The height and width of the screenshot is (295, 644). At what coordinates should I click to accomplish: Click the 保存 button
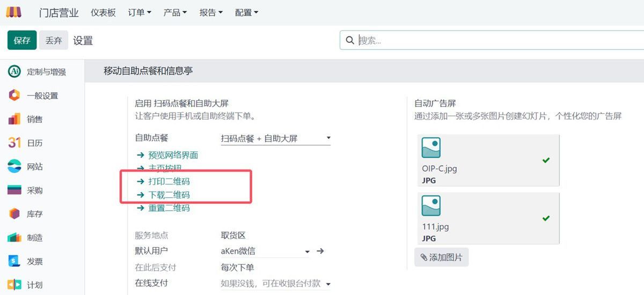coord(22,40)
